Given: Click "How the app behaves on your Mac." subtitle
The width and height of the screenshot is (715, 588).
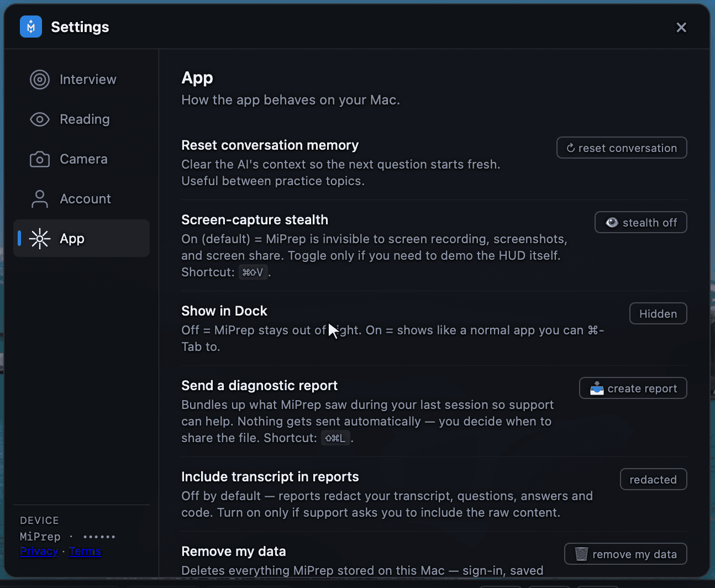Looking at the screenshot, I should click(291, 100).
